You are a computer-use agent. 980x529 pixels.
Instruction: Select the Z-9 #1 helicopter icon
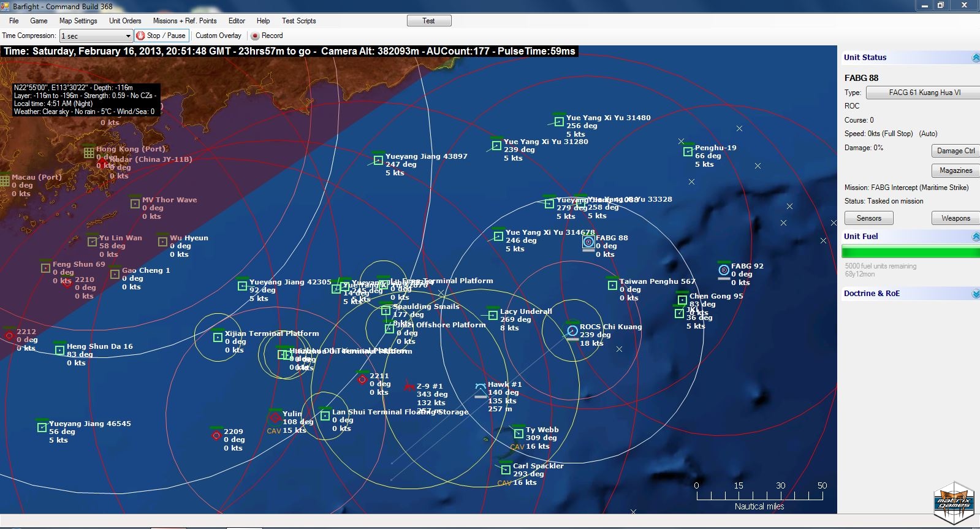pos(409,387)
